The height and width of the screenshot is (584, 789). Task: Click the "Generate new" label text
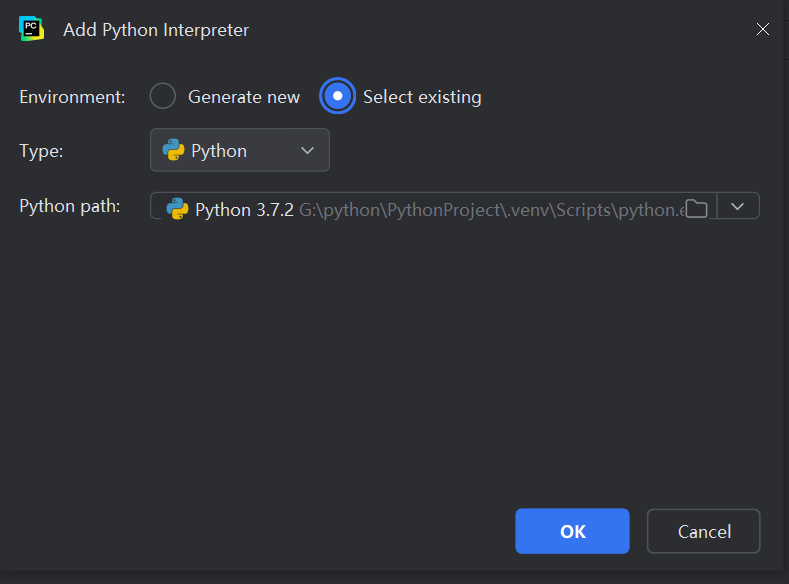[244, 97]
